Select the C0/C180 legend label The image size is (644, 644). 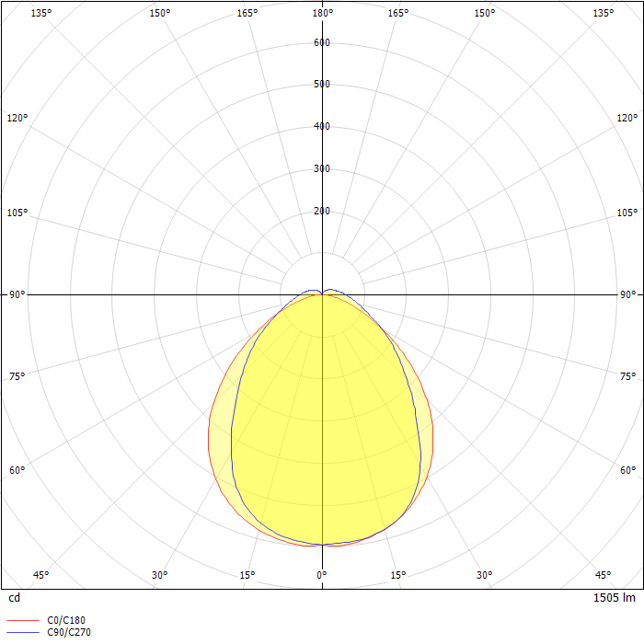66,620
